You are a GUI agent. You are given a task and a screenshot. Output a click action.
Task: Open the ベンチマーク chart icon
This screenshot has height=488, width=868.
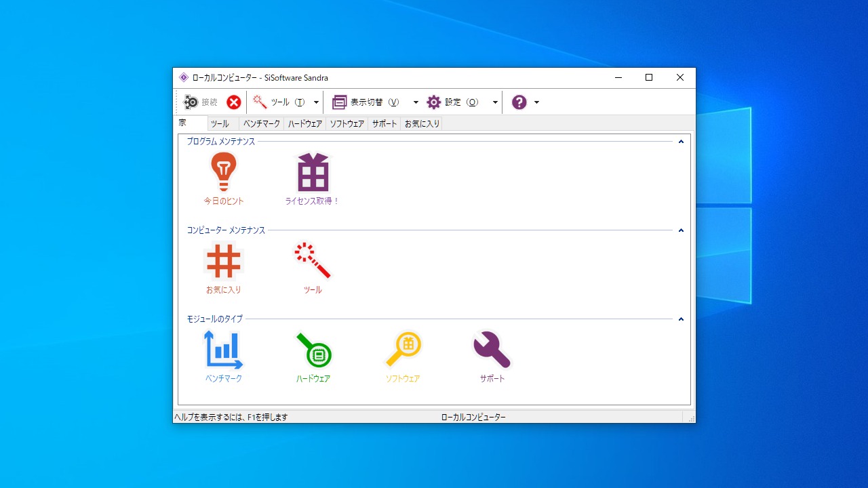(224, 350)
